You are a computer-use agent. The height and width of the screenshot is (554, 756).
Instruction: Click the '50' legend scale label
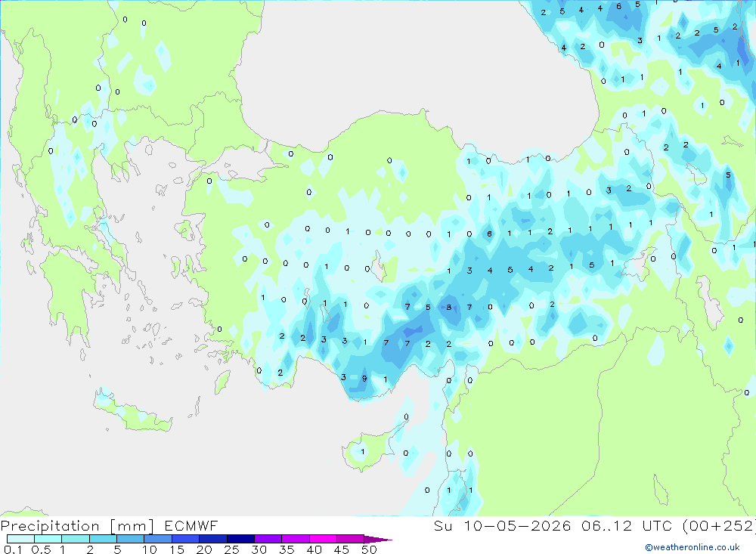370,549
